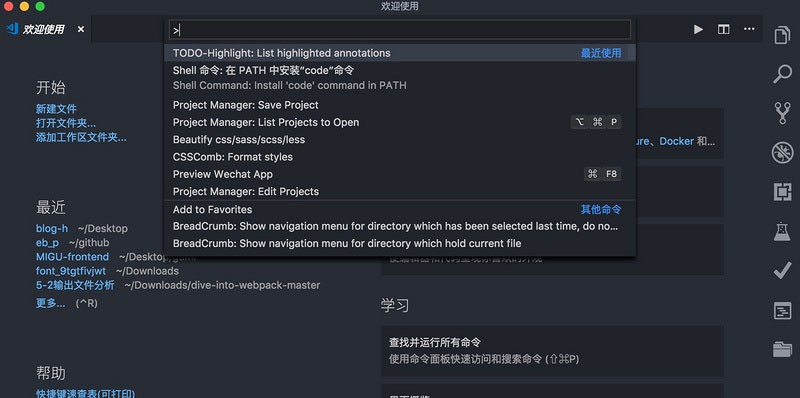Open the Source Control branch icon

click(782, 113)
